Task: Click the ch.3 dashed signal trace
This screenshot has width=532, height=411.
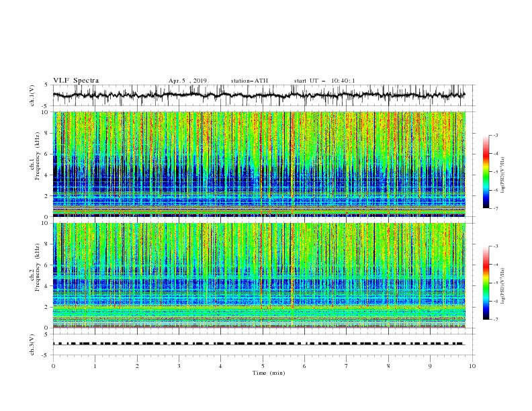Action: [x=259, y=344]
